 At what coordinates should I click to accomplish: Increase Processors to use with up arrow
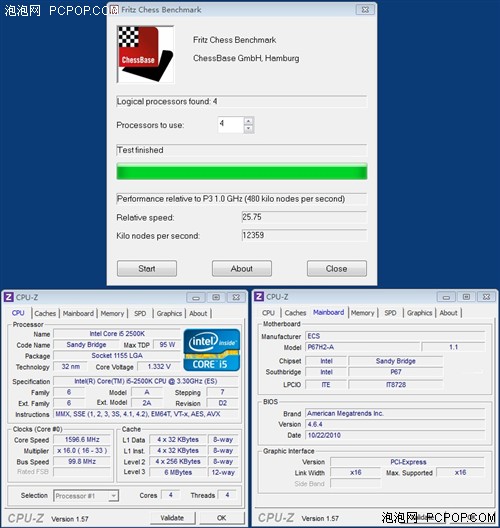point(248,121)
